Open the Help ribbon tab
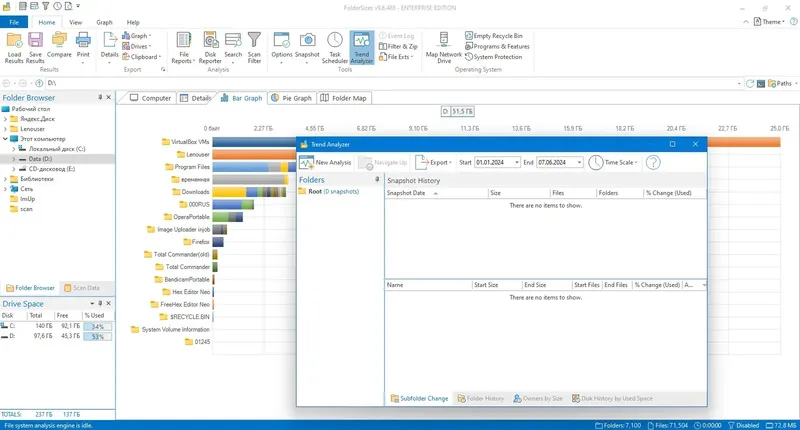Image resolution: width=800 pixels, height=430 pixels. (x=133, y=22)
